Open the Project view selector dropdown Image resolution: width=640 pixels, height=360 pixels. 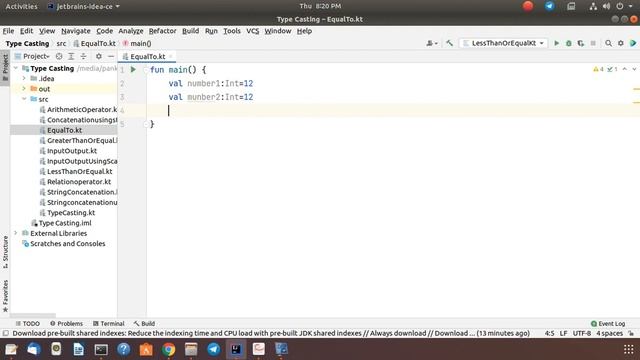[x=32, y=56]
